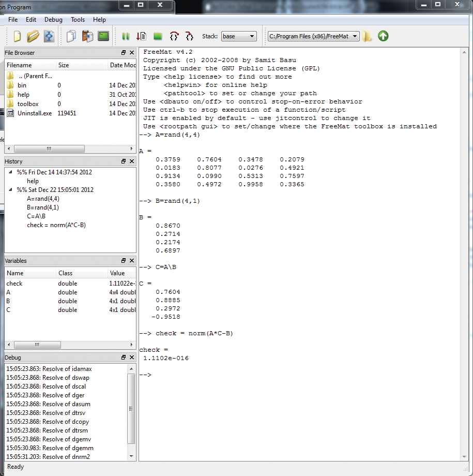Stop execution with the green square icon
The width and height of the screenshot is (473, 476).
pyautogui.click(x=157, y=36)
